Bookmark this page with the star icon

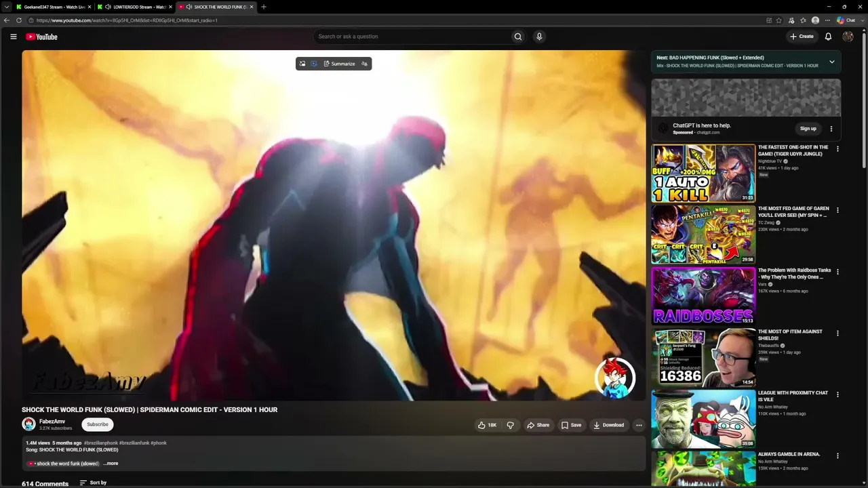(779, 20)
